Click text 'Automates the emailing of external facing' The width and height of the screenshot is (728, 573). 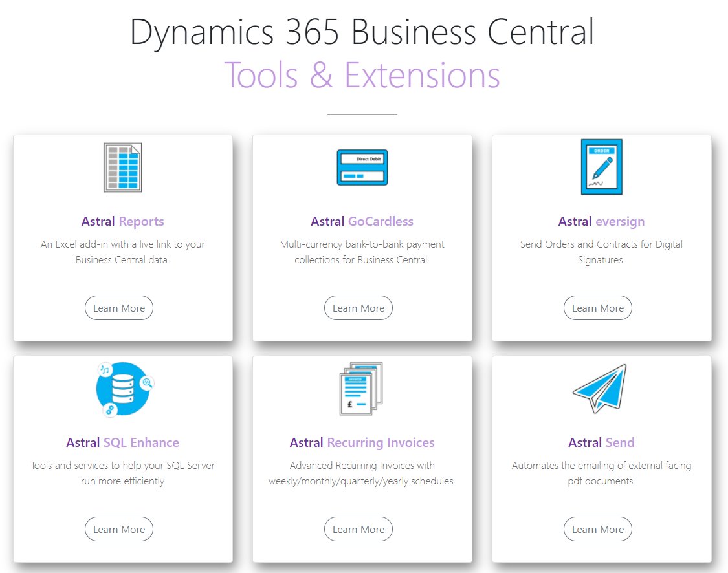coord(601,466)
